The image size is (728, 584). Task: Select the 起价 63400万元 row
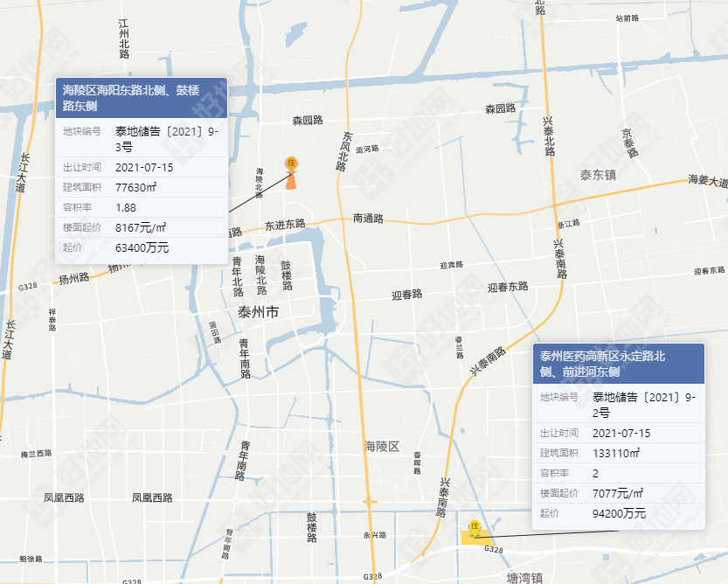tap(141, 248)
